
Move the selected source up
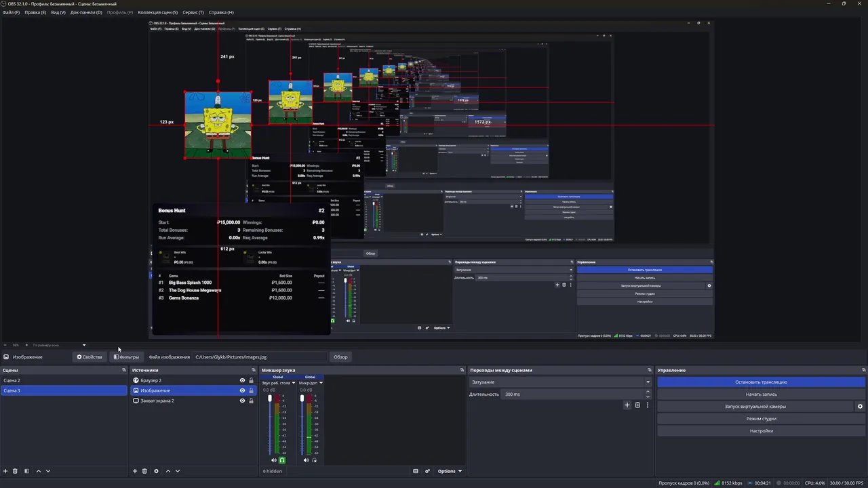click(168, 471)
